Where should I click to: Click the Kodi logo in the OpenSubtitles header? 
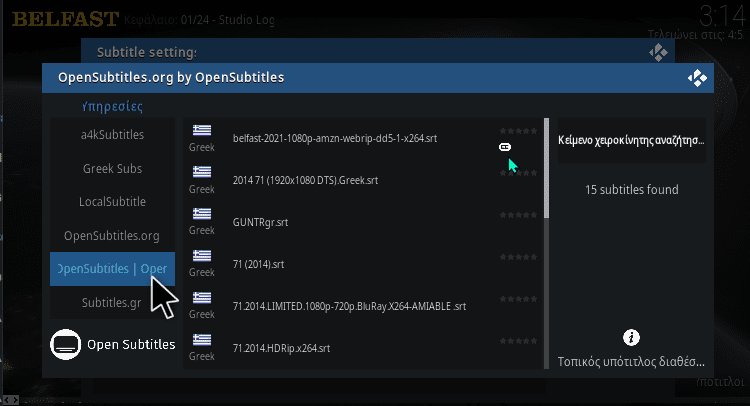(x=697, y=78)
